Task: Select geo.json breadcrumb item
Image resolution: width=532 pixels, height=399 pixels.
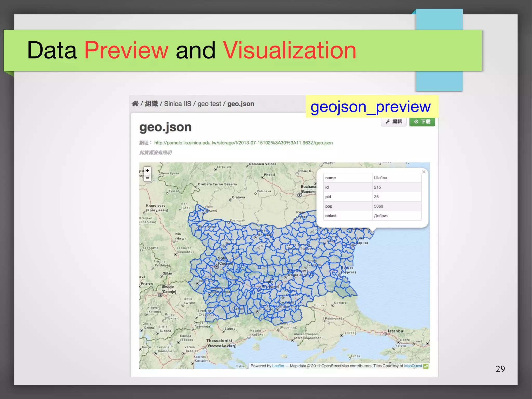Action: [241, 104]
